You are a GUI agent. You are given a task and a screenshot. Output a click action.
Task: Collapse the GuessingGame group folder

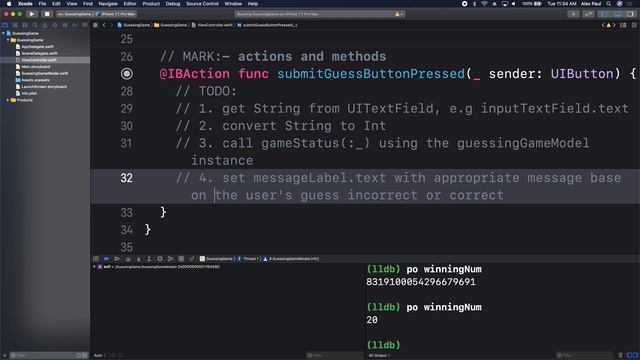coord(8,40)
